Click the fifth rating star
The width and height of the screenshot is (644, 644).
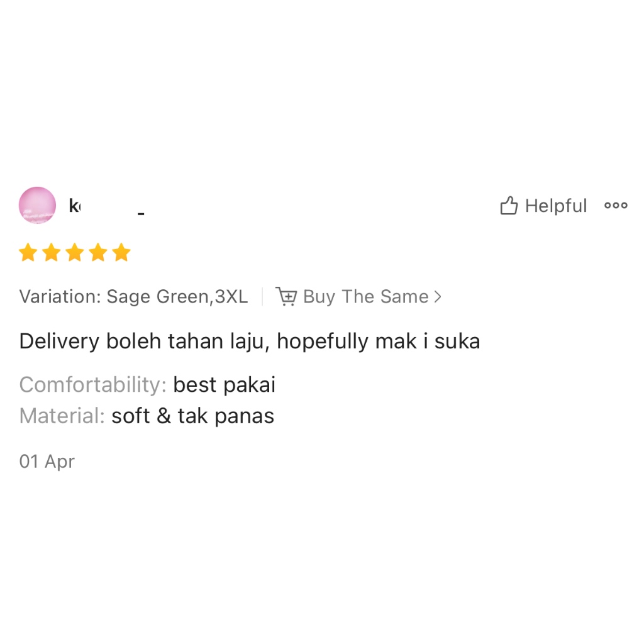point(122,252)
